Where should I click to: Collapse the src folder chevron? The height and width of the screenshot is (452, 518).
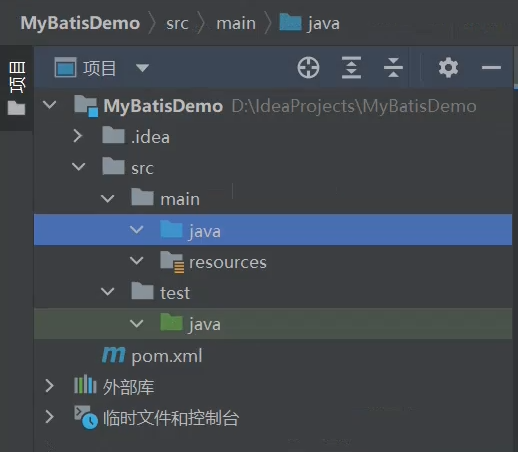(79, 166)
